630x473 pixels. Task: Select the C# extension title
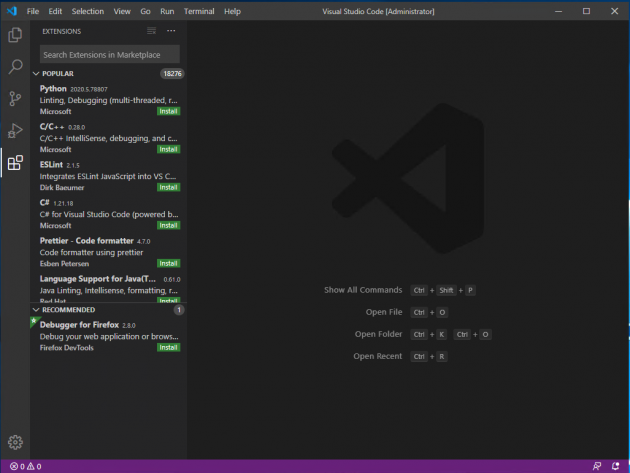click(x=45, y=203)
